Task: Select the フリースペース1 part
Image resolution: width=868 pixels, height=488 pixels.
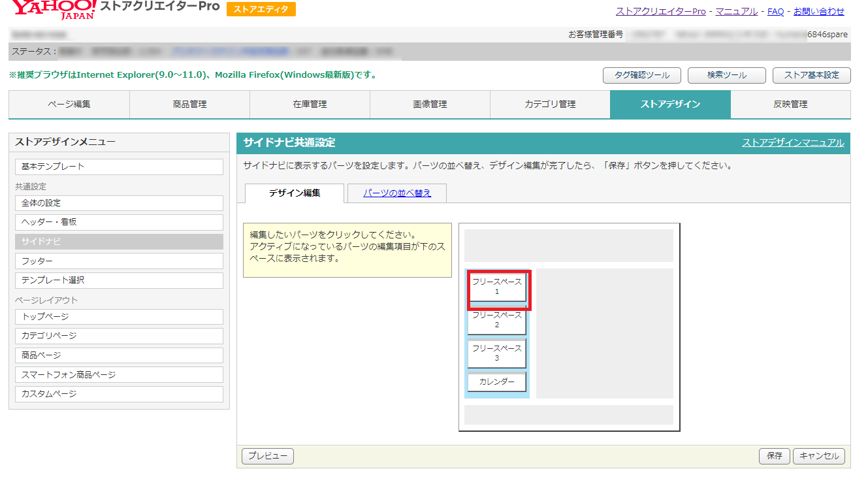Action: 497,287
